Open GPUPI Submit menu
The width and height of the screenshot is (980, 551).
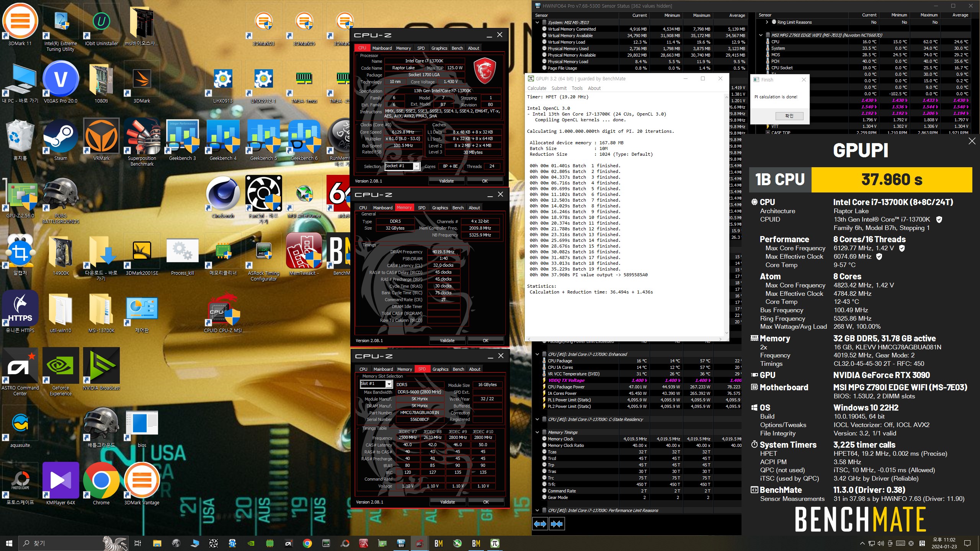pos(559,88)
